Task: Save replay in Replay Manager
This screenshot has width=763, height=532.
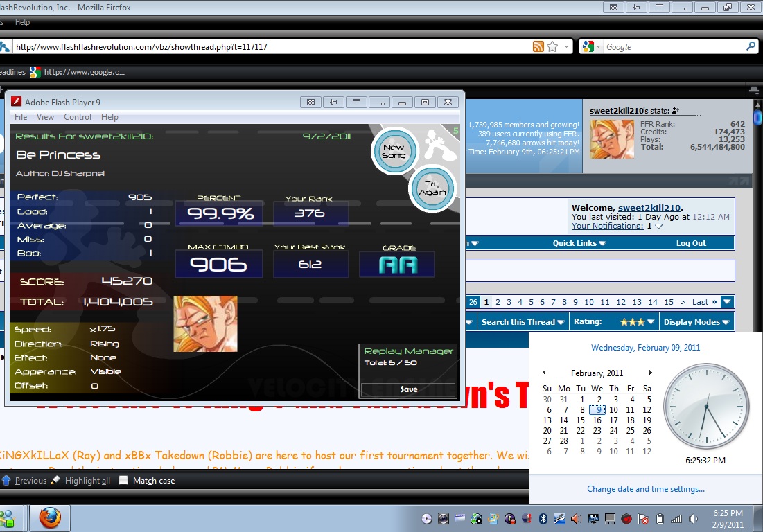Action: pos(408,389)
